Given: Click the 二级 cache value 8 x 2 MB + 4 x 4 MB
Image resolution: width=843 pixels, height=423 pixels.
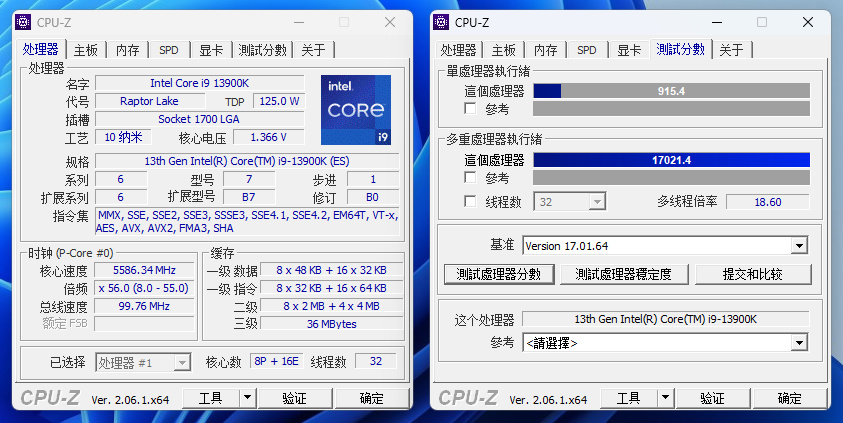Looking at the screenshot, I should pos(332,306).
